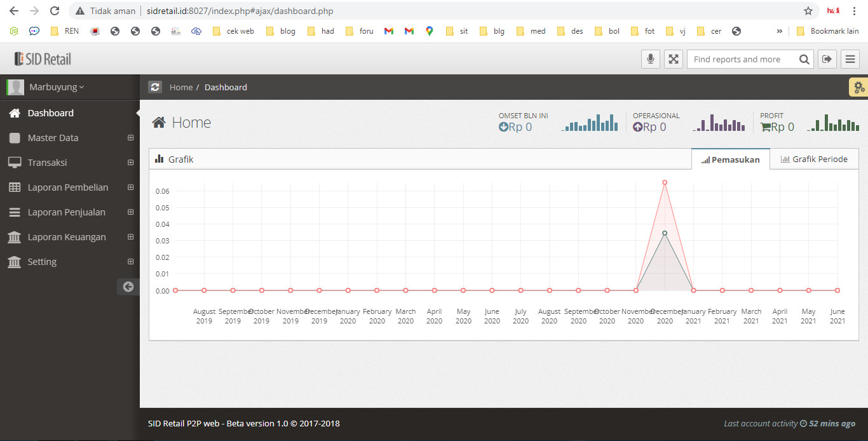Screen dimensions: 868x441
Task: Click the refresh icon beside Home breadcrumb
Action: 155,87
